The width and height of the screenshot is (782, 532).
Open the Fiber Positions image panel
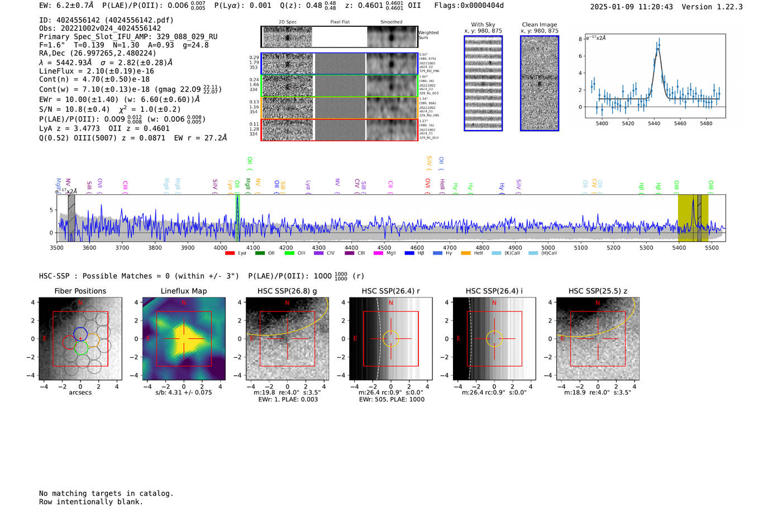pos(80,339)
